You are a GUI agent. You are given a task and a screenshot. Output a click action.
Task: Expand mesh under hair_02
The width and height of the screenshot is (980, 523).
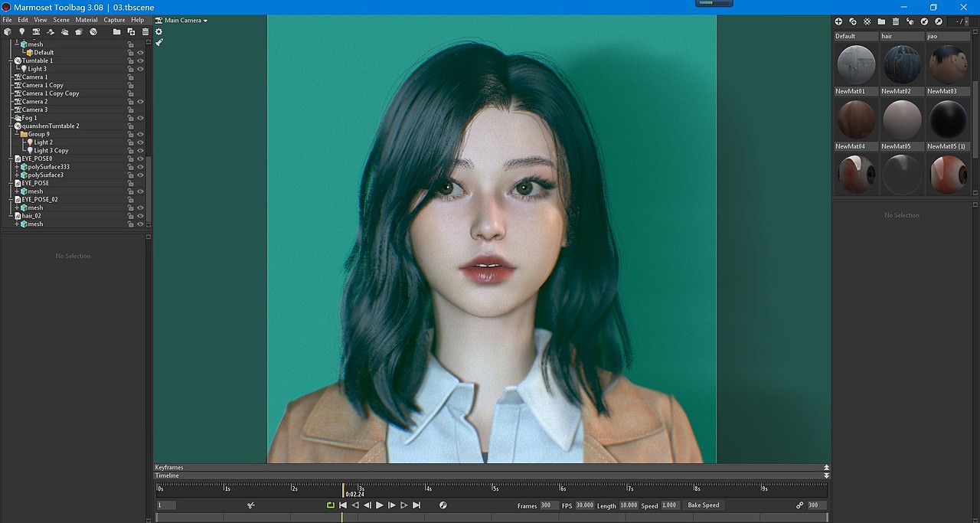(x=16, y=224)
